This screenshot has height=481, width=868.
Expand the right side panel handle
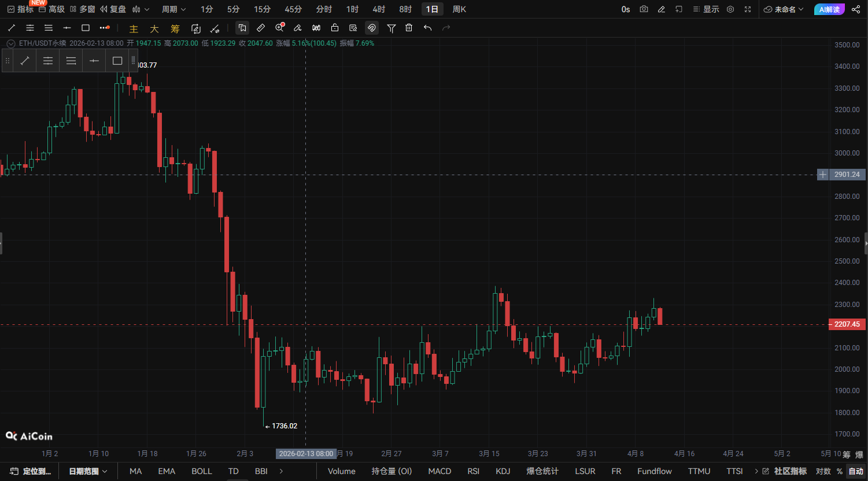point(866,243)
